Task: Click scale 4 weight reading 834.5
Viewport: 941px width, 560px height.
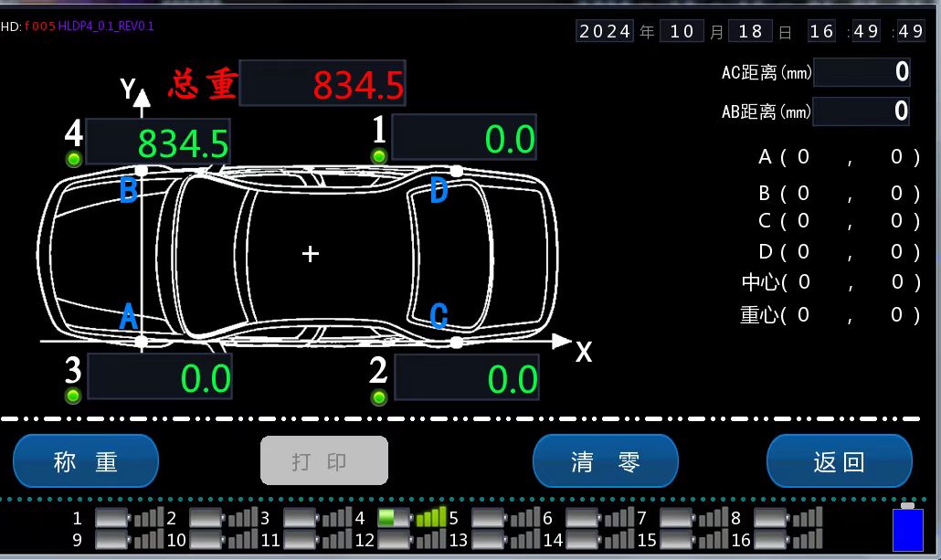Action: pyautogui.click(x=157, y=143)
